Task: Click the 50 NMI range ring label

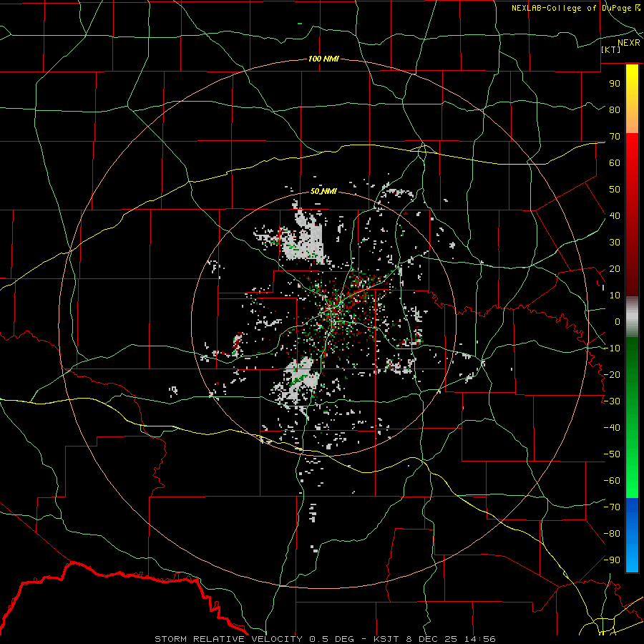Action: point(323,191)
